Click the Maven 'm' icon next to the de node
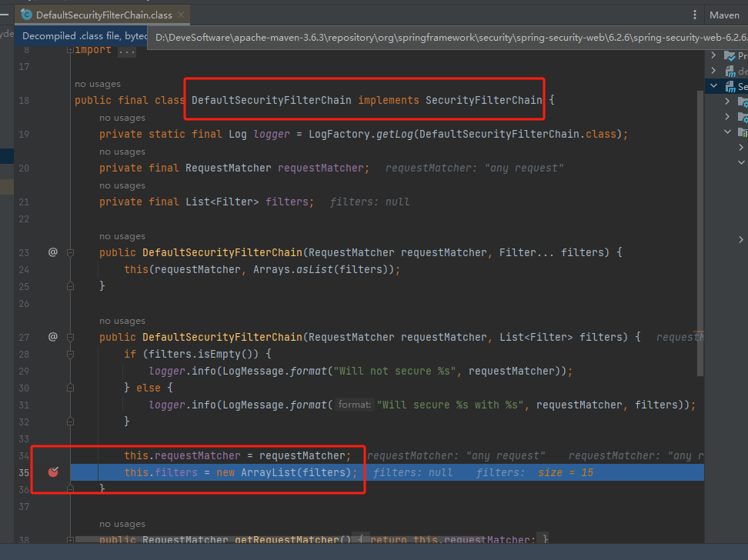 729,71
